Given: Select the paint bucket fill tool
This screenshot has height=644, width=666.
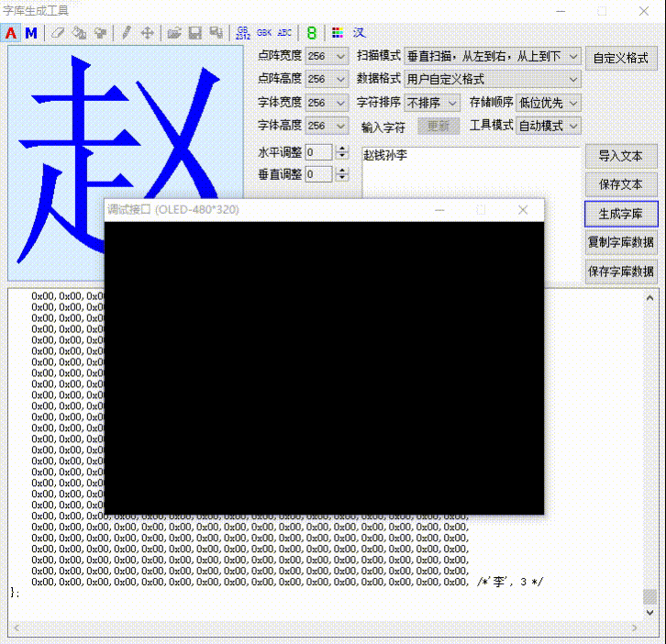Looking at the screenshot, I should coord(79,33).
